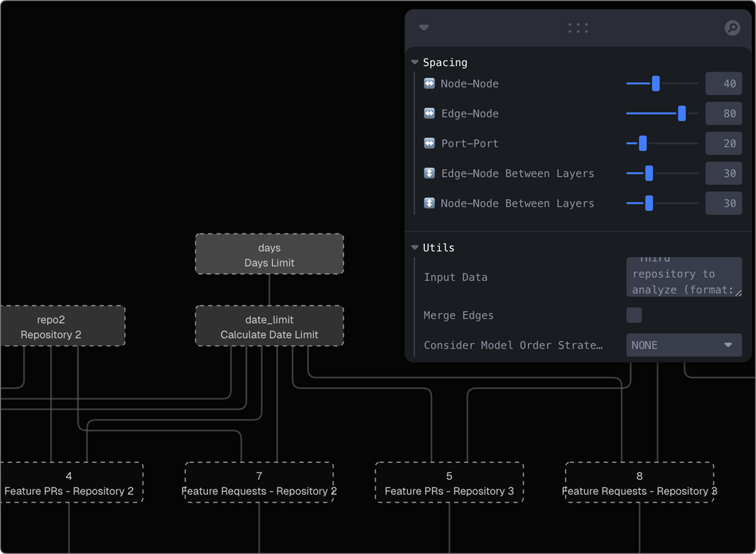This screenshot has height=554, width=756.
Task: Click the Node–Node Between Layers value field
Action: tap(724, 203)
